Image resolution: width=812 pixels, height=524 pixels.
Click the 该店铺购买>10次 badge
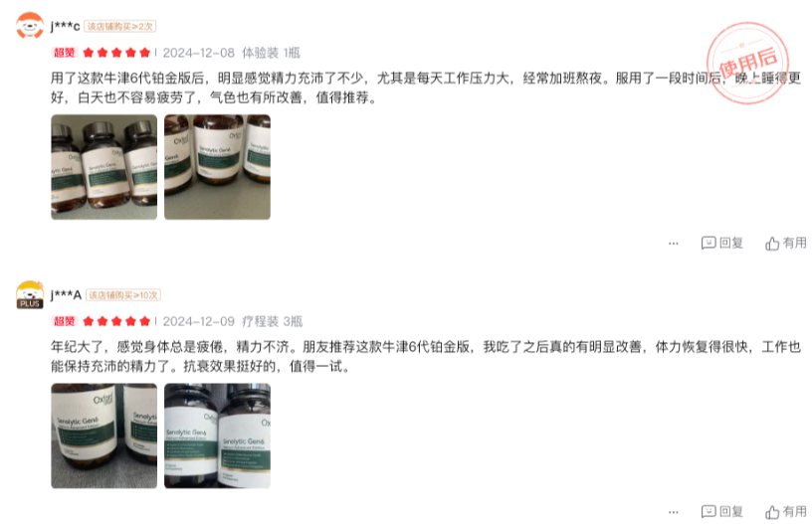[123, 295]
